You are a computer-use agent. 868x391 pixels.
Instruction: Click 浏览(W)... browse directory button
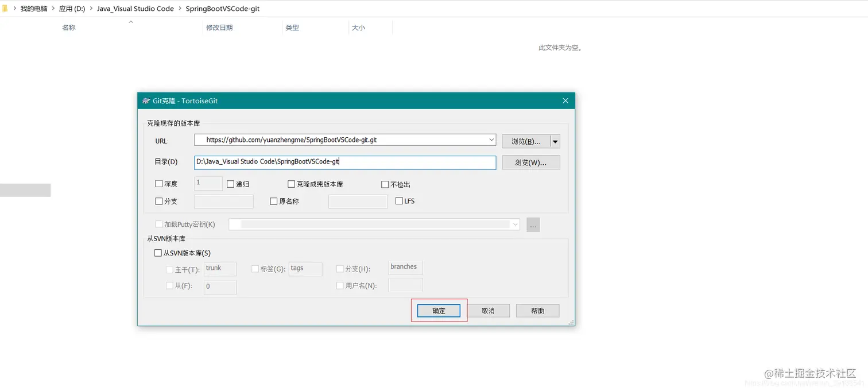click(531, 162)
